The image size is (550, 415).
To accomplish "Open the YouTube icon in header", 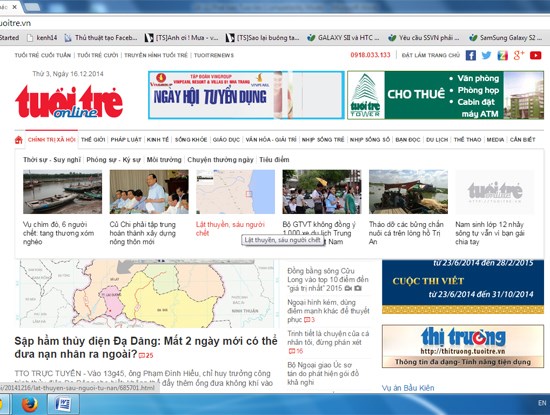I will coord(535,55).
